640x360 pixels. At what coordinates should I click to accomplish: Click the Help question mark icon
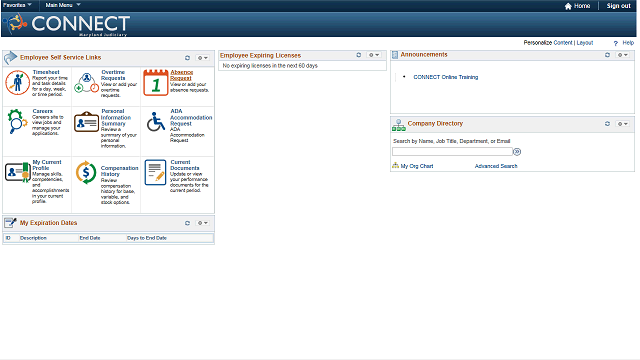(x=616, y=43)
